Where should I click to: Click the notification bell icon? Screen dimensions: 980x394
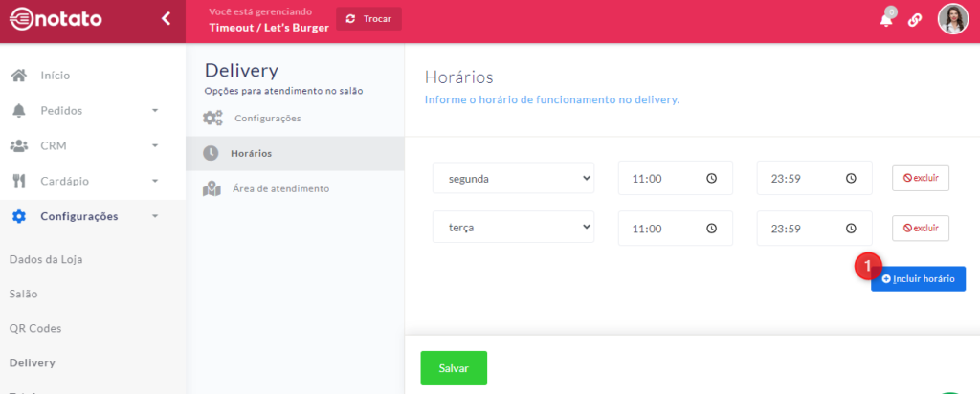[886, 20]
